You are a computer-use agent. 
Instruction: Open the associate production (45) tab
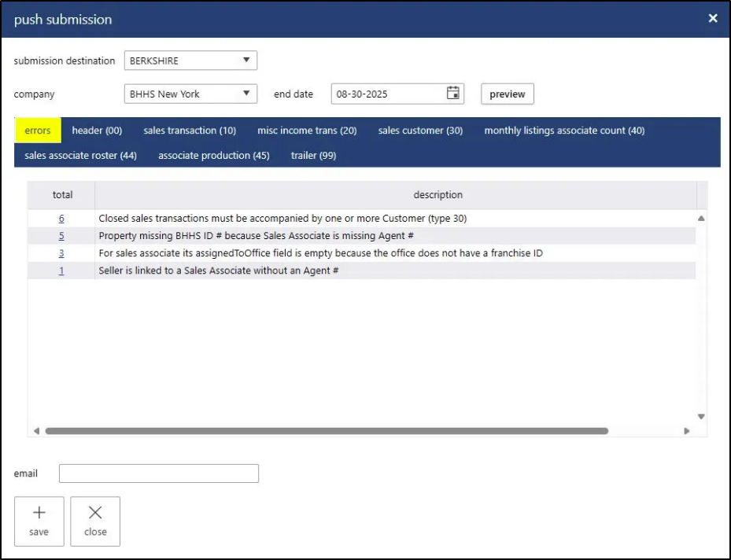pos(214,156)
